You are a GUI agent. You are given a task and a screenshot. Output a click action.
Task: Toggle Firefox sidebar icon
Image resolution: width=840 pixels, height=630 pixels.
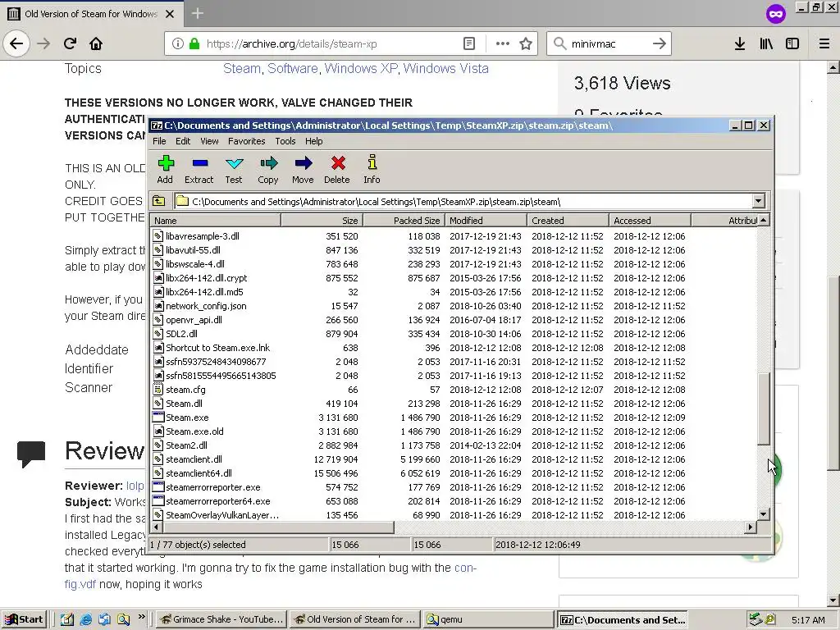792,44
